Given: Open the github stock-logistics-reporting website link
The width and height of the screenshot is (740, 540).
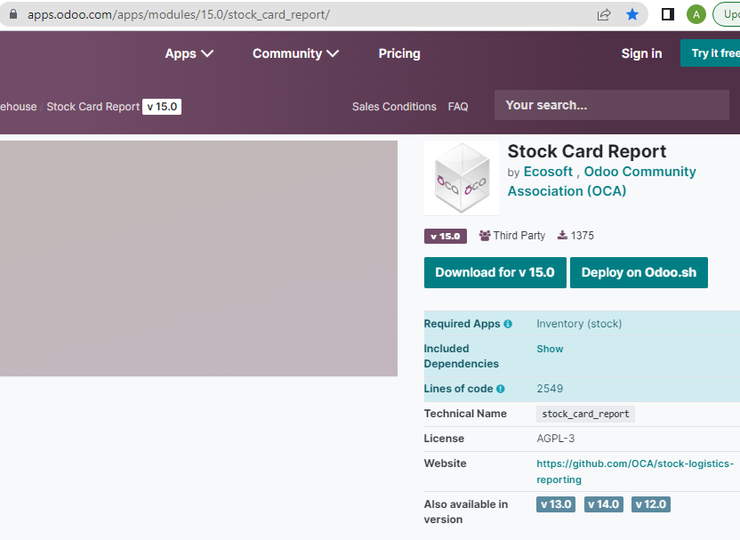Looking at the screenshot, I should [635, 472].
